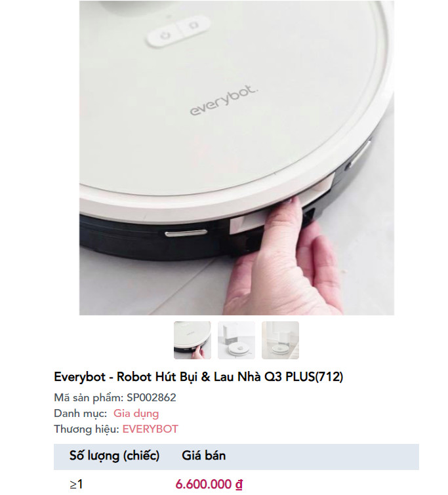Click the everybot logo on the robot lid
The width and height of the screenshot is (448, 495).
coord(224,100)
